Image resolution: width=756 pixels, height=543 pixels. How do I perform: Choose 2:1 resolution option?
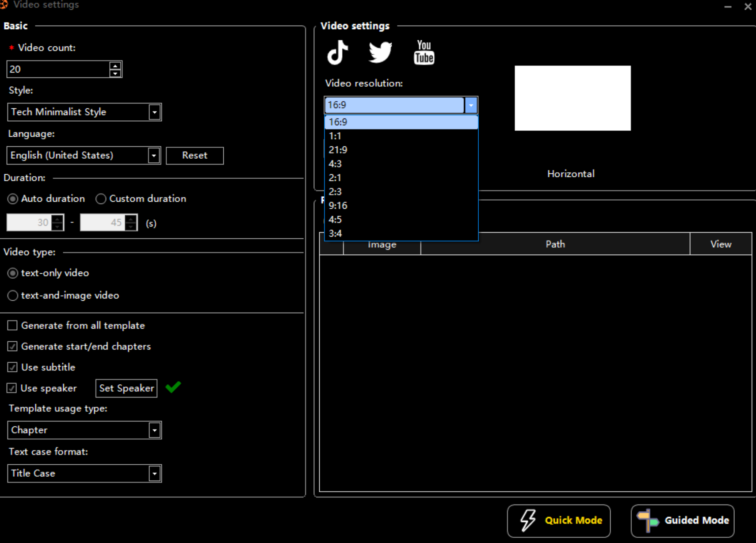point(401,178)
